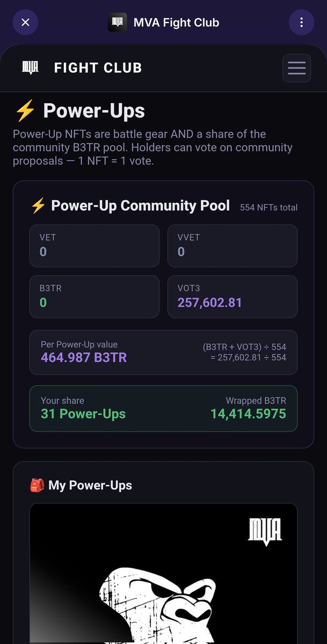Select the VOT3 balance tile

click(x=232, y=297)
